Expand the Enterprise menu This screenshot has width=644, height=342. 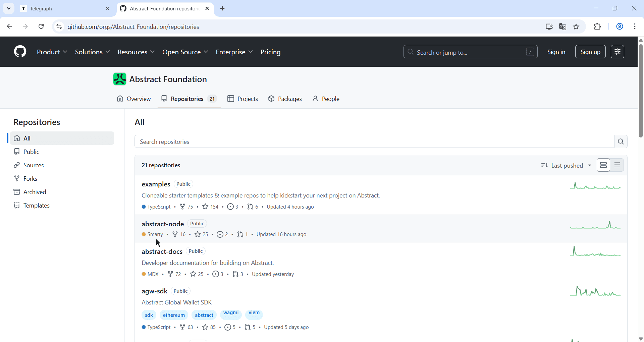coord(234,52)
